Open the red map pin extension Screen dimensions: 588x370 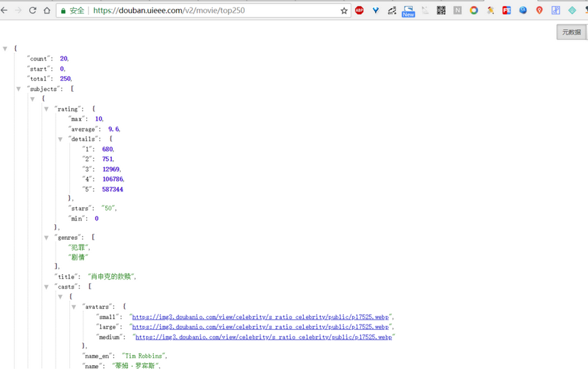539,10
